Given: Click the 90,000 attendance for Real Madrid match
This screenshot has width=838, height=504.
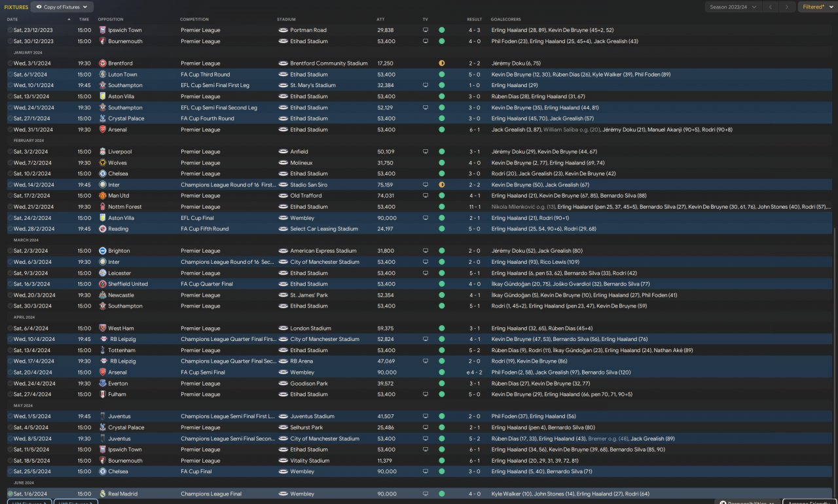Looking at the screenshot, I should click(386, 494).
